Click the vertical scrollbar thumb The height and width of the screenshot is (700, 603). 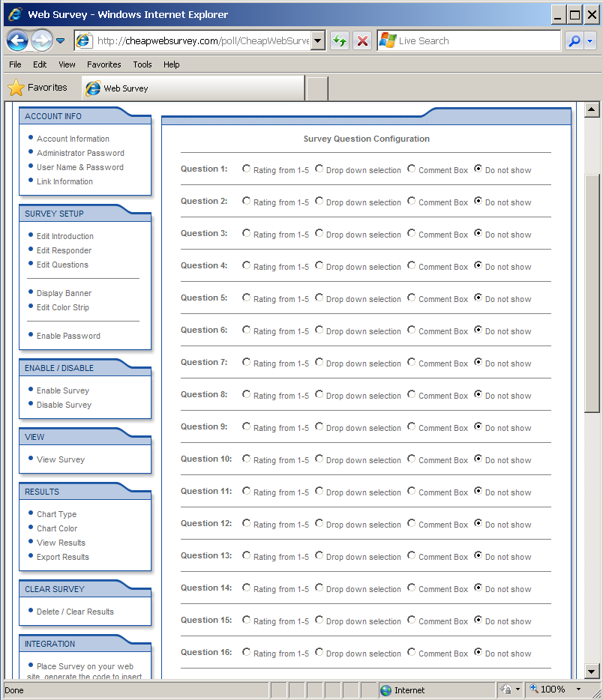click(592, 292)
